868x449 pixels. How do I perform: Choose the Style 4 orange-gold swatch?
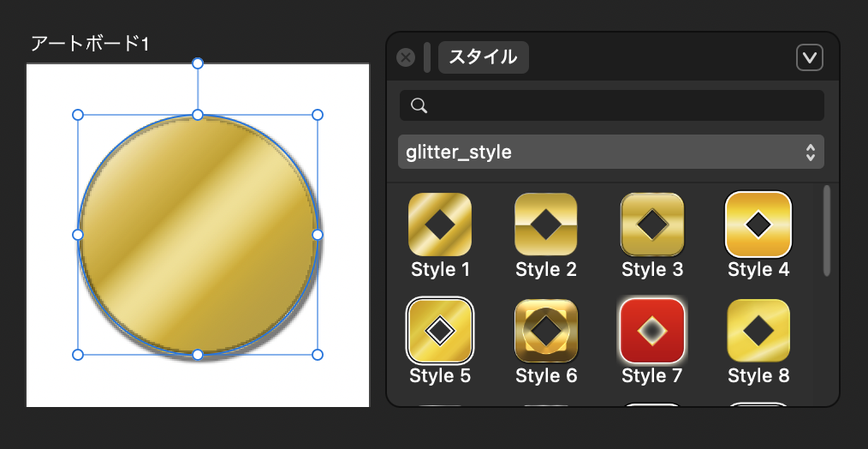758,224
